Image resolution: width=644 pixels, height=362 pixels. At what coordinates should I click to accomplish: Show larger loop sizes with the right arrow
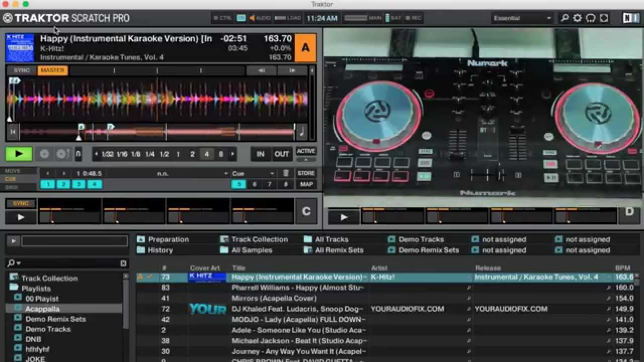[232, 154]
